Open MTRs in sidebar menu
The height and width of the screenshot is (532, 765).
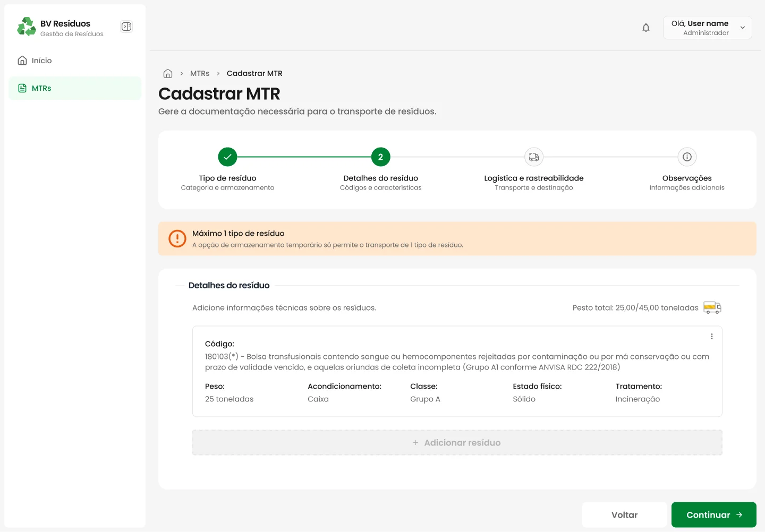tap(75, 88)
